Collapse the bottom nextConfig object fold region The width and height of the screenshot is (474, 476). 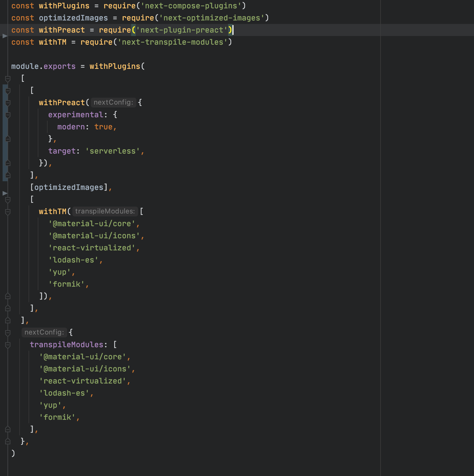click(x=8, y=332)
